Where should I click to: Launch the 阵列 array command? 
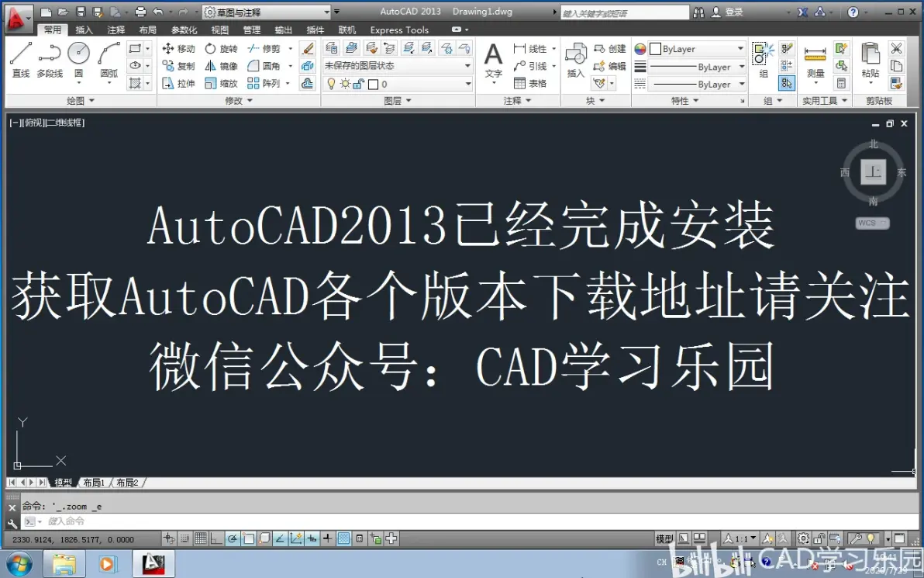coord(264,84)
